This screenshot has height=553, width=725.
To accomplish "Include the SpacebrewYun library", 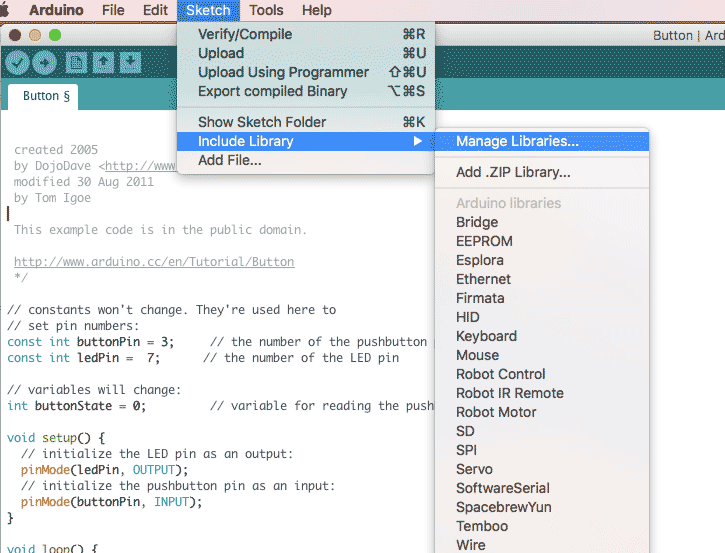I will point(542,506).
